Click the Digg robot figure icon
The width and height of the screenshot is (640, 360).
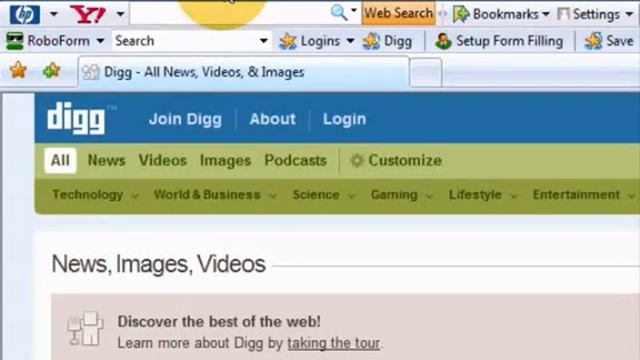85,329
